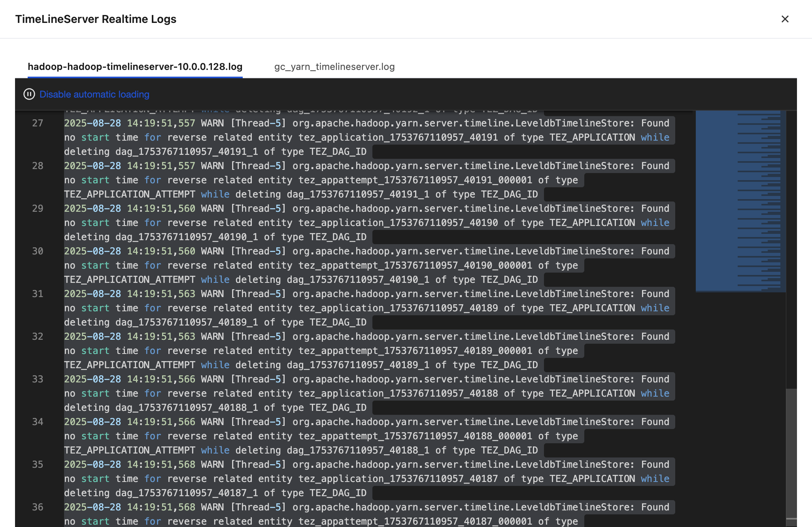Click line number 32 in the gutter
Viewport: 812px width, 527px height.
(38, 337)
